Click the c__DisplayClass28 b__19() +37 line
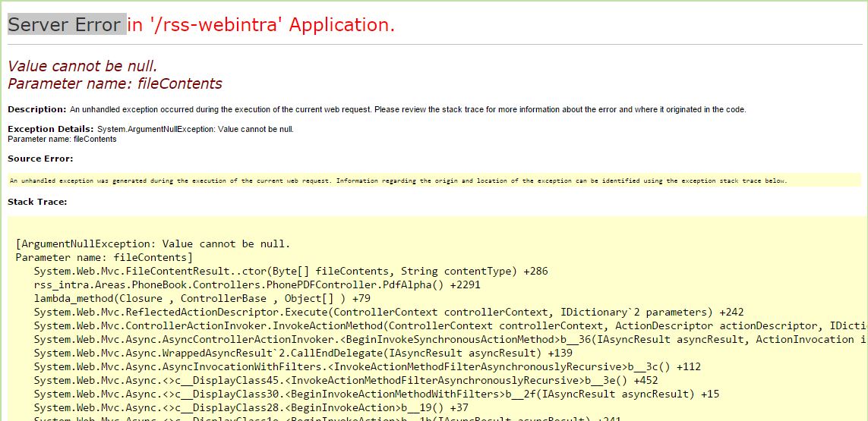868x421 pixels. [x=251, y=407]
